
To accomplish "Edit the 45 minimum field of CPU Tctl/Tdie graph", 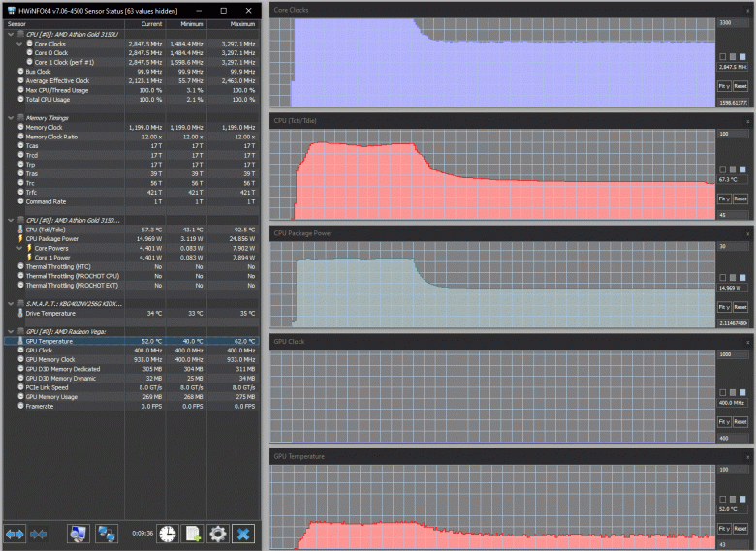I will coord(733,215).
